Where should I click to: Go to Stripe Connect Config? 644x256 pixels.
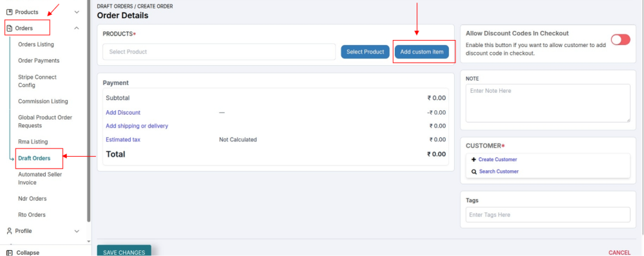pyautogui.click(x=37, y=81)
